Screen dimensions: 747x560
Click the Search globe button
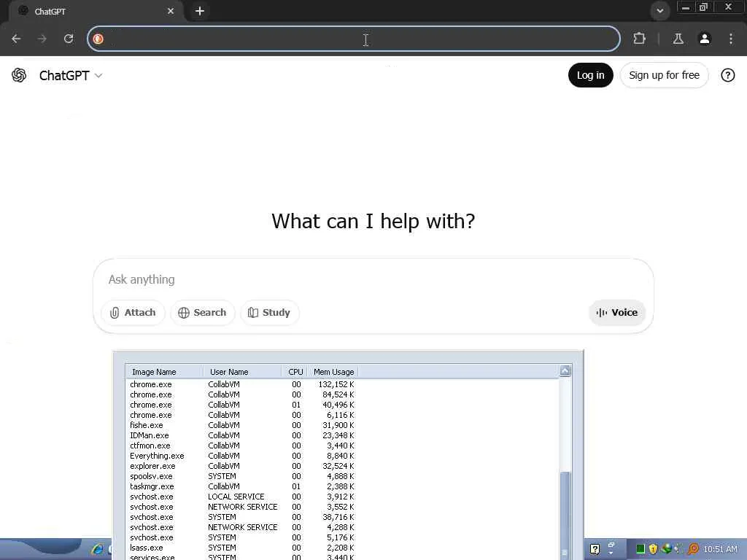click(x=203, y=312)
